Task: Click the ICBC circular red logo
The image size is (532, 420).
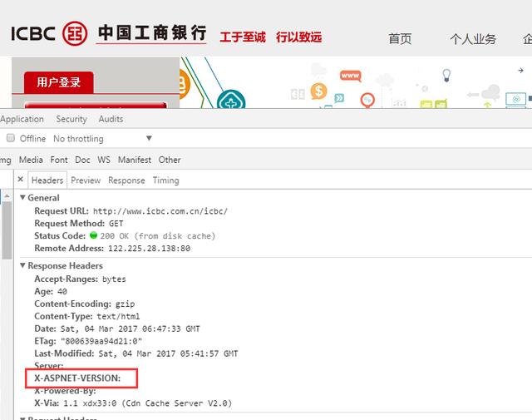Action: (75, 33)
